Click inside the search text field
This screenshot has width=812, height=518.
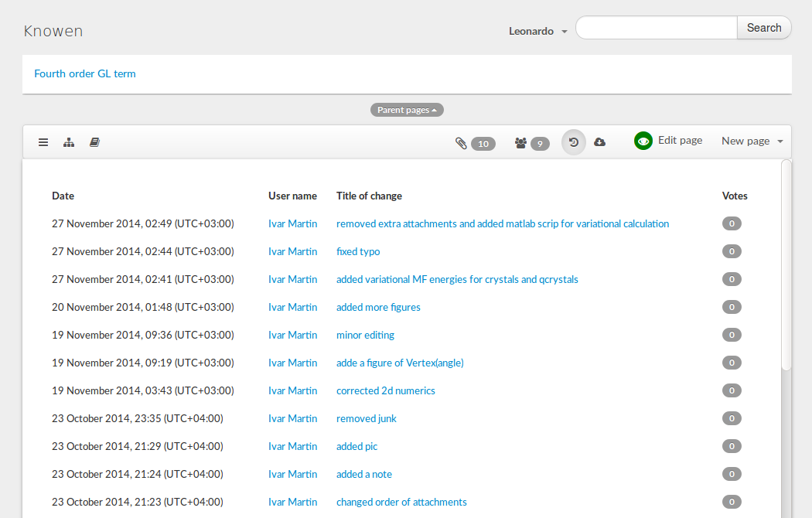(x=656, y=28)
